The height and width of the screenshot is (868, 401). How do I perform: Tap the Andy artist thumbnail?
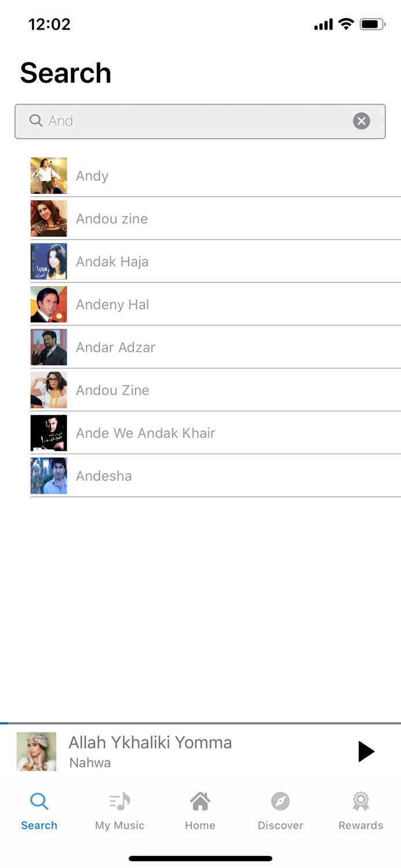click(49, 176)
